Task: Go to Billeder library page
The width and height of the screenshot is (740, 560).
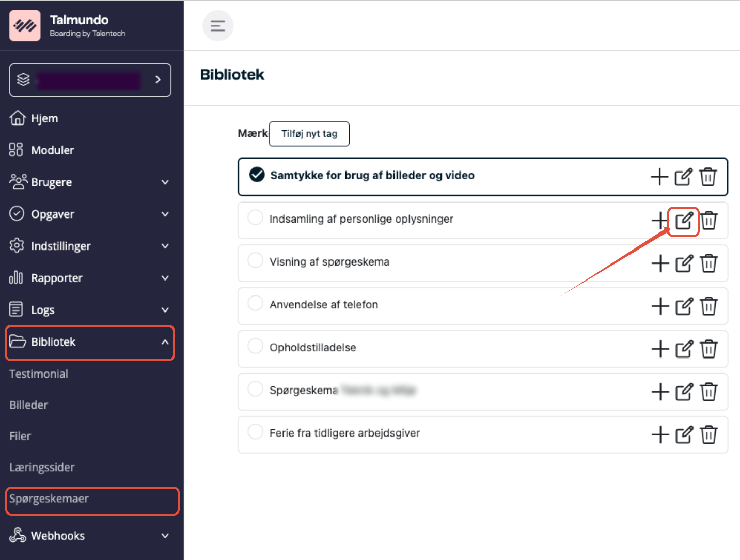Action: tap(29, 405)
